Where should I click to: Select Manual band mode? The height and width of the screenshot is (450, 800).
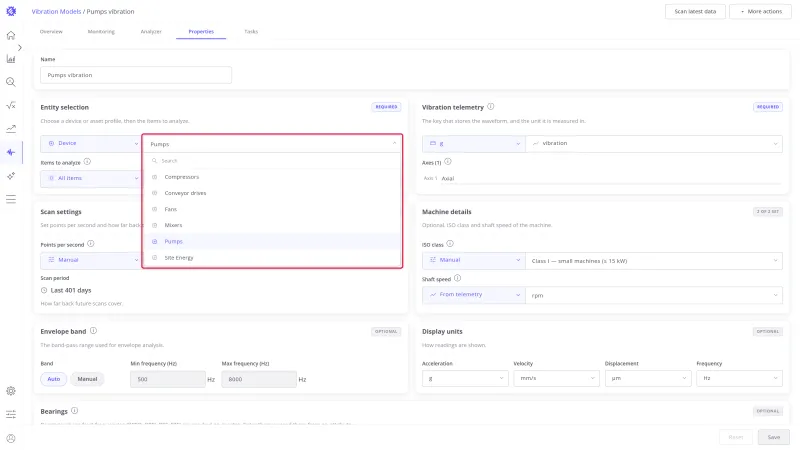[x=87, y=379]
